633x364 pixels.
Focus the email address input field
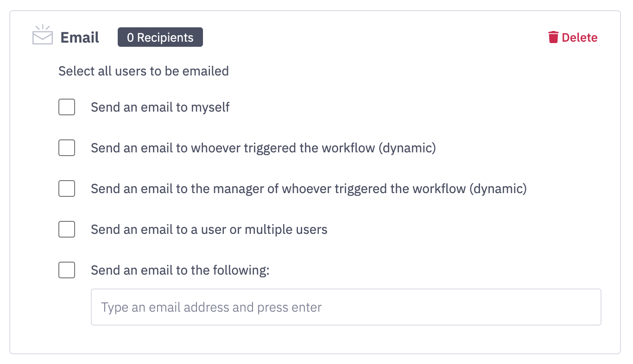coord(346,307)
